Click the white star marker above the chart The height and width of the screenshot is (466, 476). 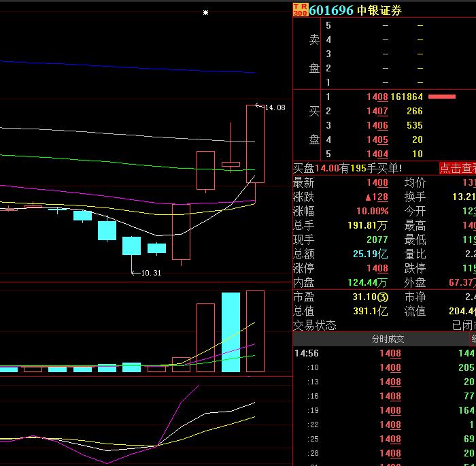pos(206,12)
